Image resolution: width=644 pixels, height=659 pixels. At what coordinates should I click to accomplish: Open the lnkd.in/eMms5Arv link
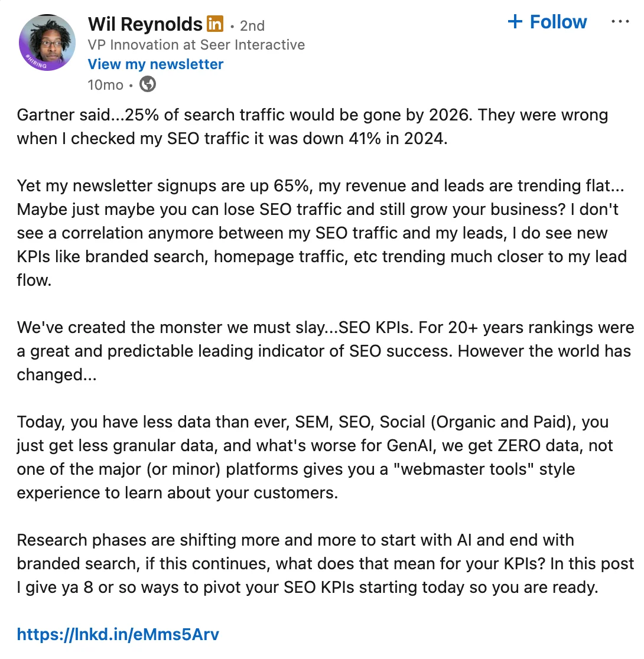(x=118, y=635)
